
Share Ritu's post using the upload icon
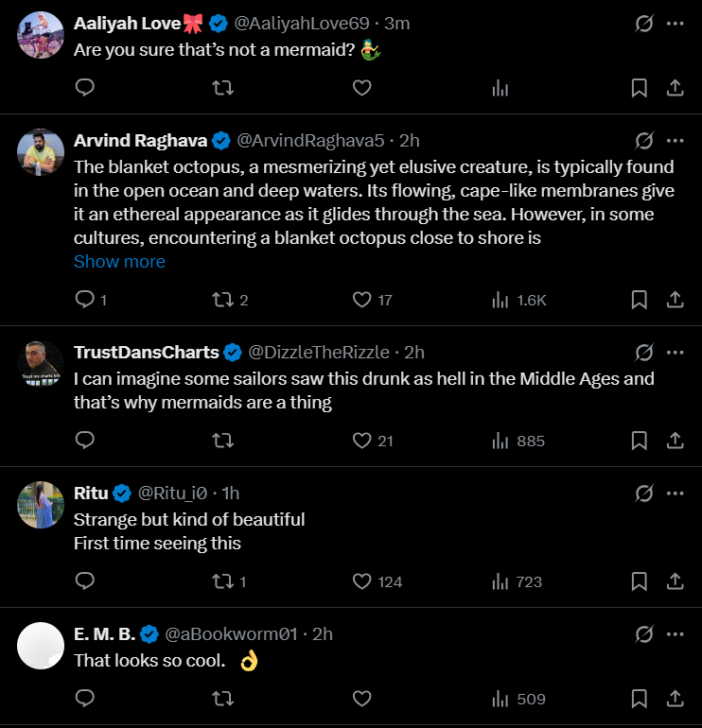point(676,581)
